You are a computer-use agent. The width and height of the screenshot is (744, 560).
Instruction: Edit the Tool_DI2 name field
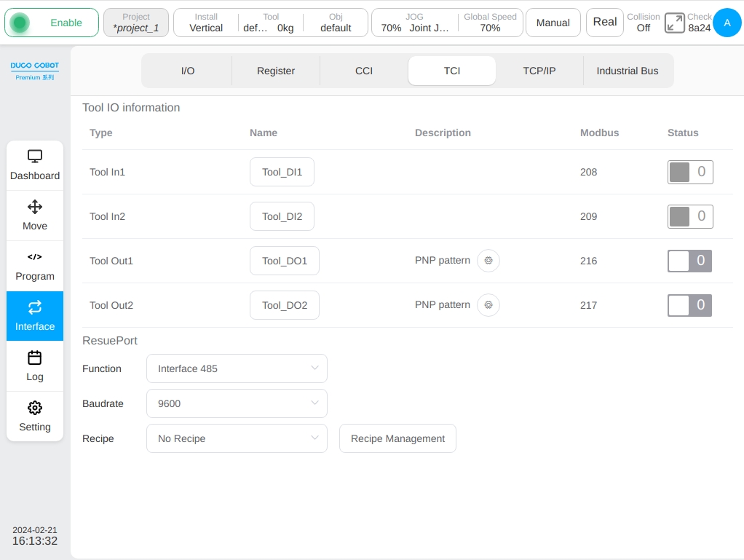282,216
